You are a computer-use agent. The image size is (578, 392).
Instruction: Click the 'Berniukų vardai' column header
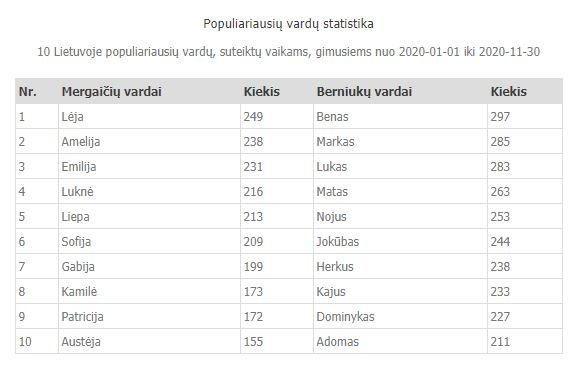(364, 91)
